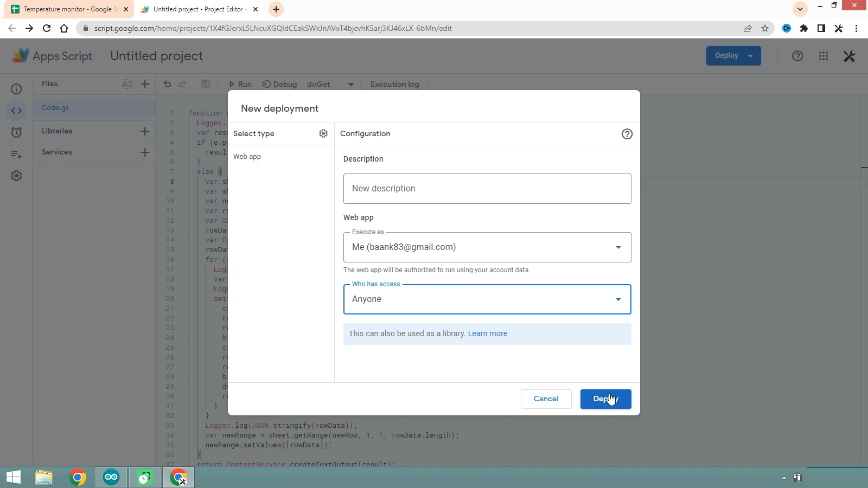Open the Triggers clock icon

pos(16,132)
